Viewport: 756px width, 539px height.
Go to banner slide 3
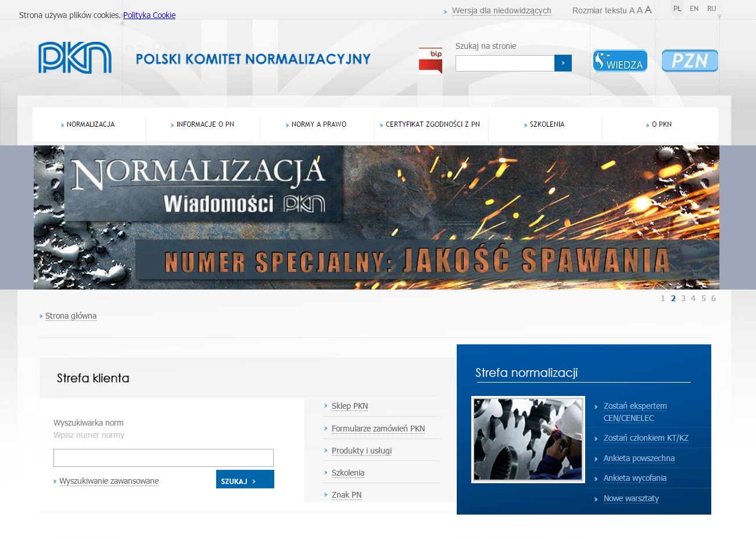pyautogui.click(x=683, y=298)
